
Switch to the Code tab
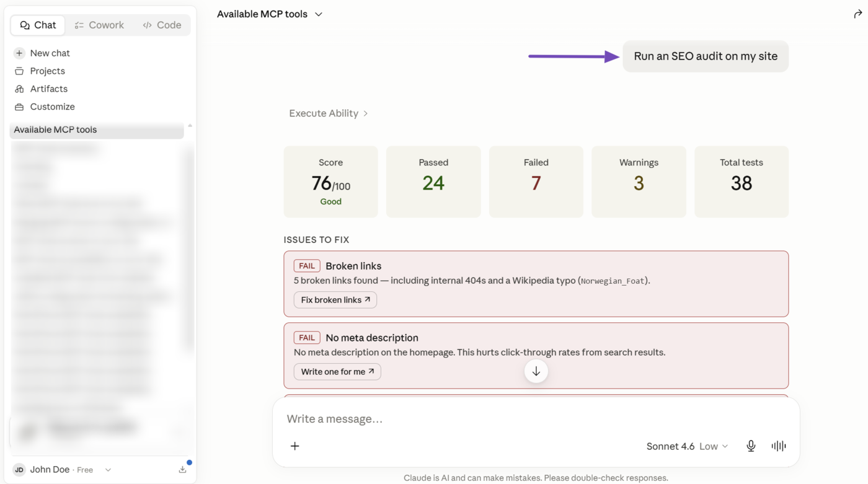tap(162, 25)
